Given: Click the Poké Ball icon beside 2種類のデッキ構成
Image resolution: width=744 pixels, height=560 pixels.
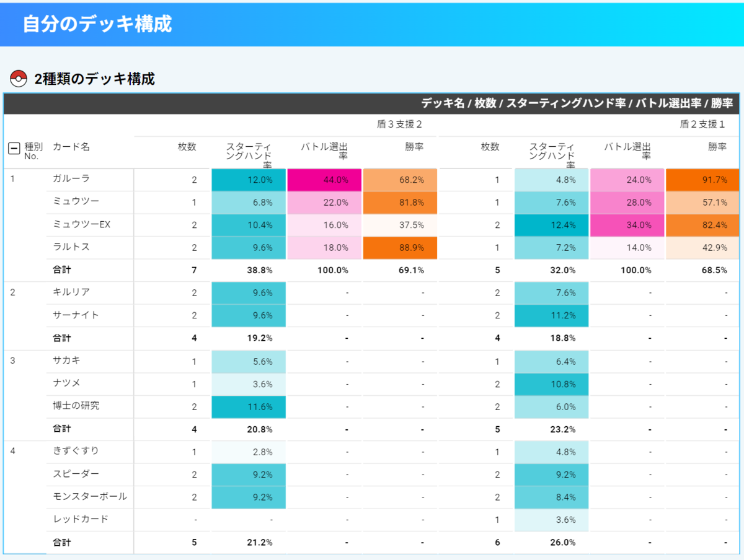Looking at the screenshot, I should click(19, 79).
